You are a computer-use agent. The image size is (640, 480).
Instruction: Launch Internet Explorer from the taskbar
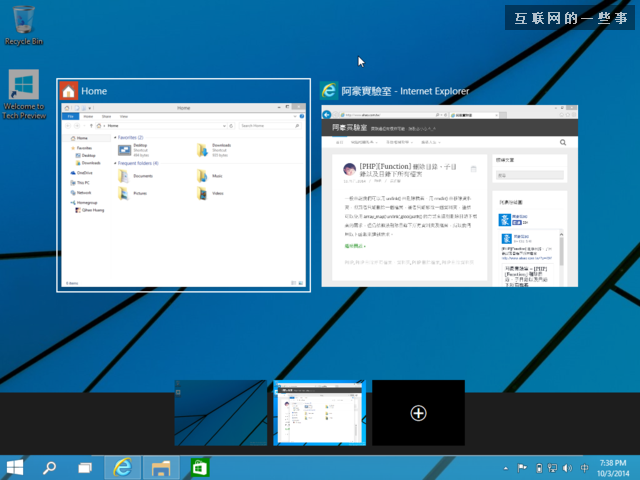click(x=123, y=467)
